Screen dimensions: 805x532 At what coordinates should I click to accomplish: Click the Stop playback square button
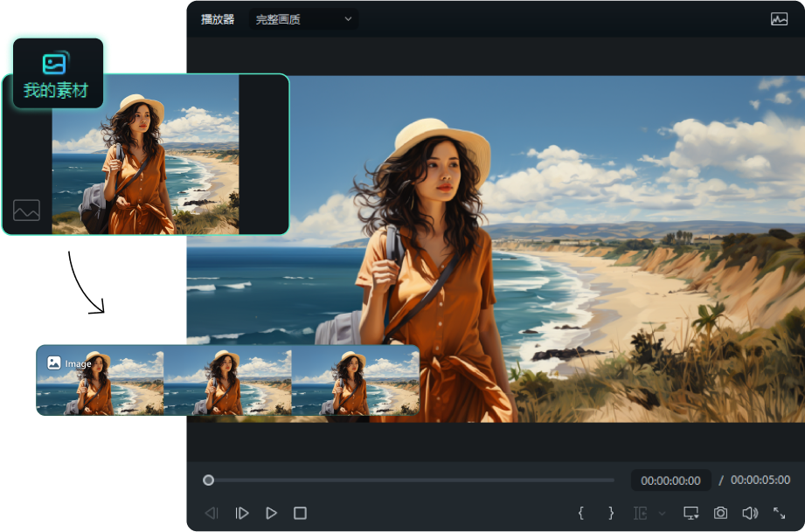tap(300, 514)
